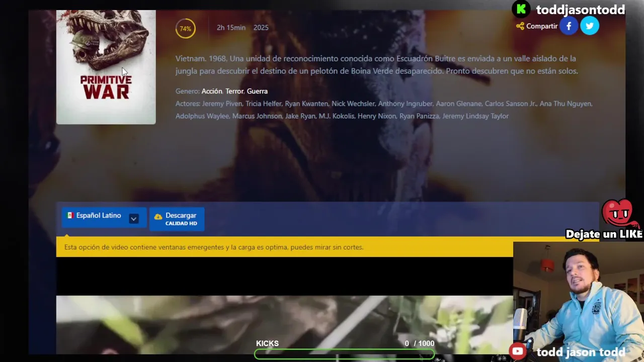Click actor name Nick Wechsler
Image resolution: width=644 pixels, height=362 pixels.
(353, 104)
